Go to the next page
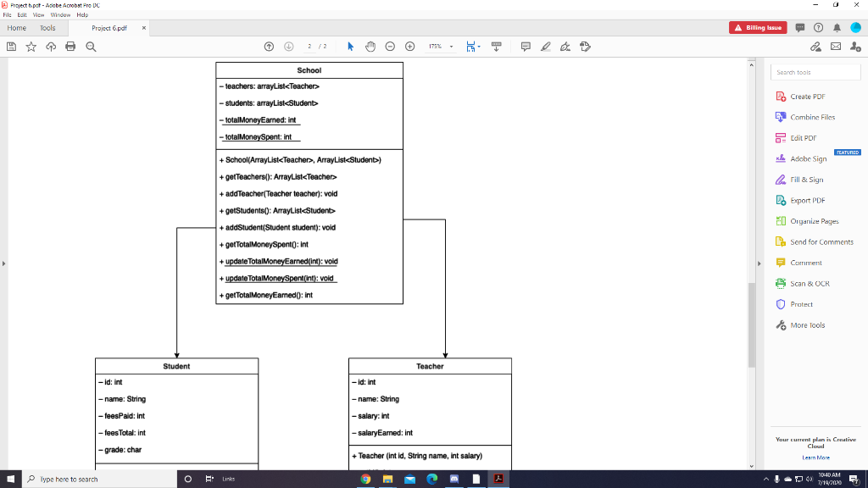Screen dimensions: 868x488 pos(288,47)
